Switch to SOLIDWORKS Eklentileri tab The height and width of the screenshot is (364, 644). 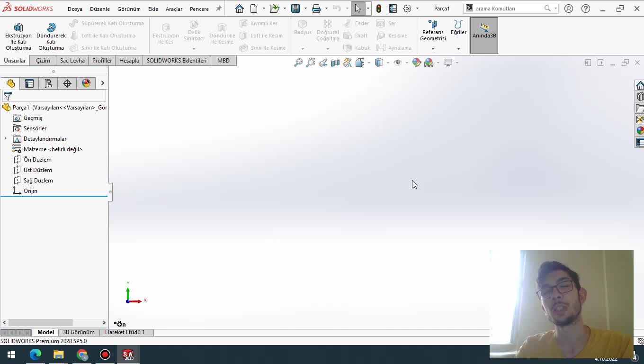[177, 61]
